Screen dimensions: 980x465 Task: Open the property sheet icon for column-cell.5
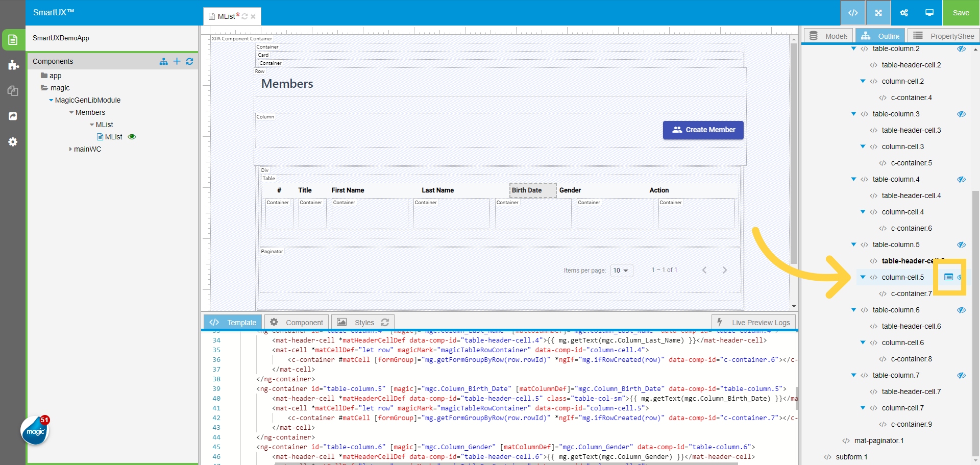click(948, 277)
